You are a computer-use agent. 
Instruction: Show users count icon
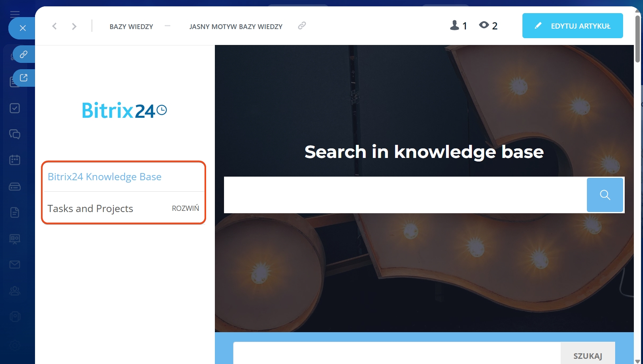[x=454, y=25]
